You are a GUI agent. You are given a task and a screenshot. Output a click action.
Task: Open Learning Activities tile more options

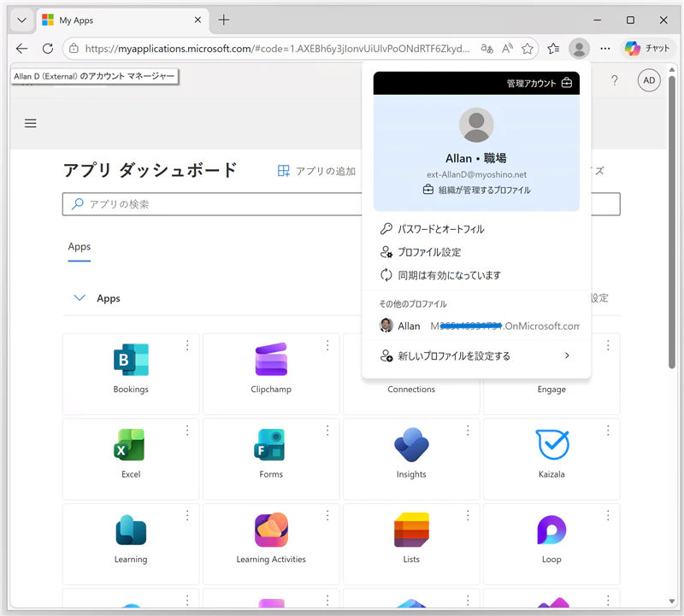click(x=327, y=516)
